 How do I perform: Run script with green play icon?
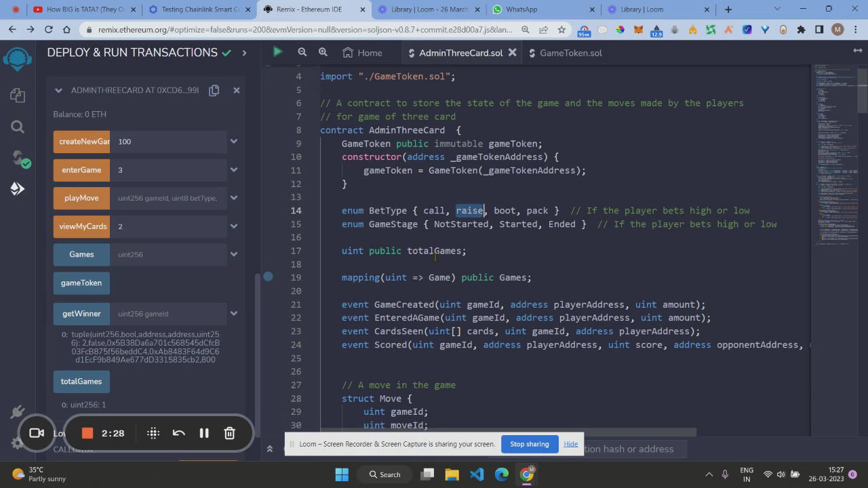point(277,52)
